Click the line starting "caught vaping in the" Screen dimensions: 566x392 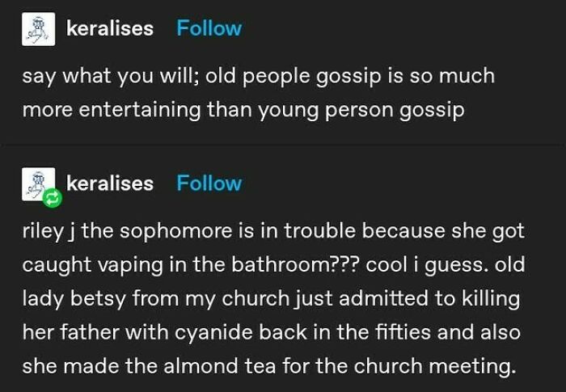(273, 265)
